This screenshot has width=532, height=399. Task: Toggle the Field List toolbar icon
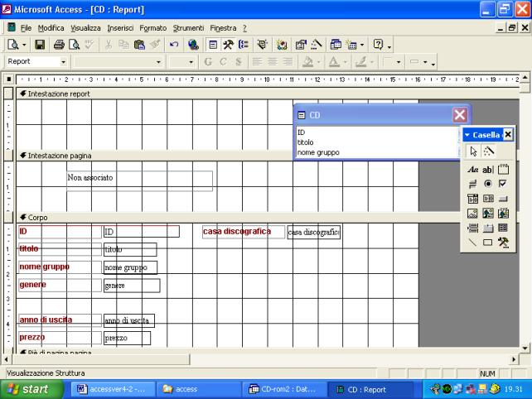click(x=213, y=45)
